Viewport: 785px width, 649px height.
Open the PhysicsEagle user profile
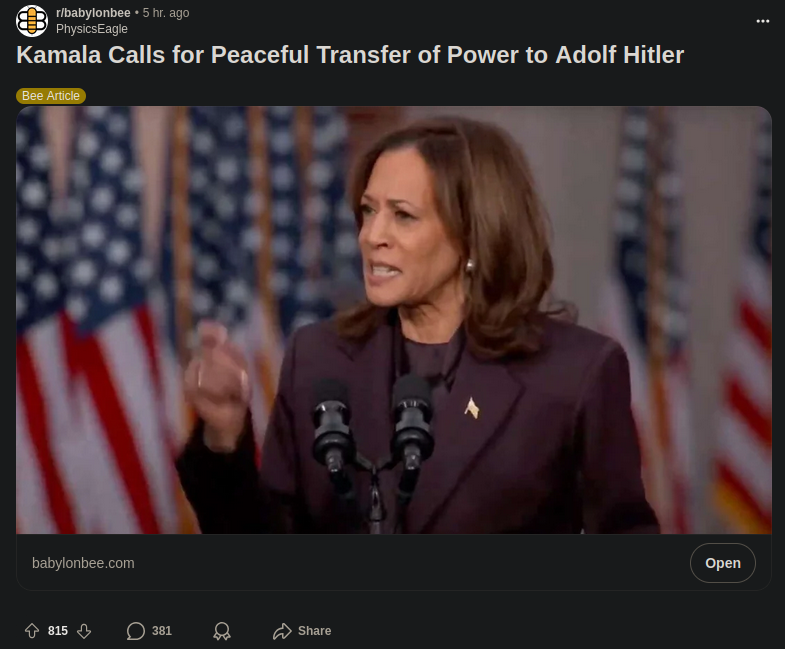92,29
